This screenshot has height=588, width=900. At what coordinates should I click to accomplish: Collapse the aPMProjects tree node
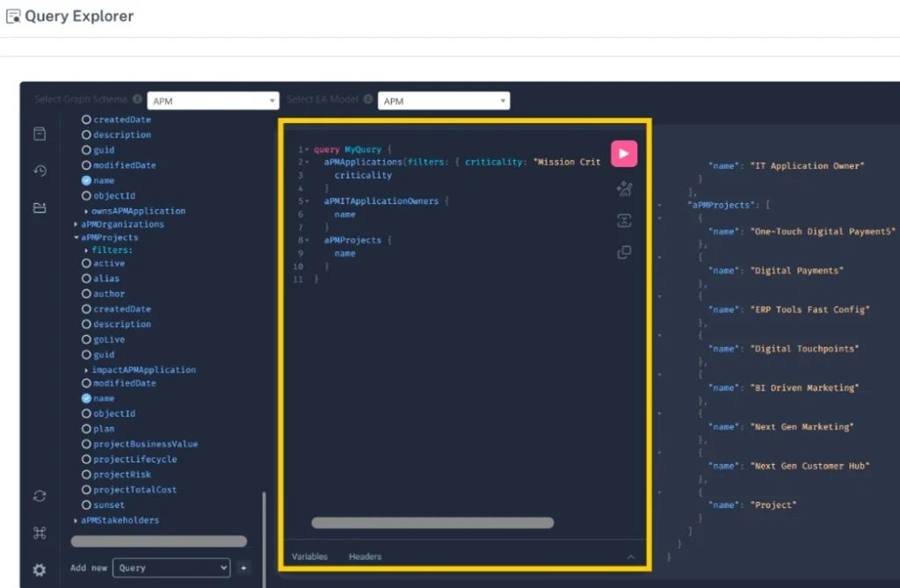click(75, 237)
